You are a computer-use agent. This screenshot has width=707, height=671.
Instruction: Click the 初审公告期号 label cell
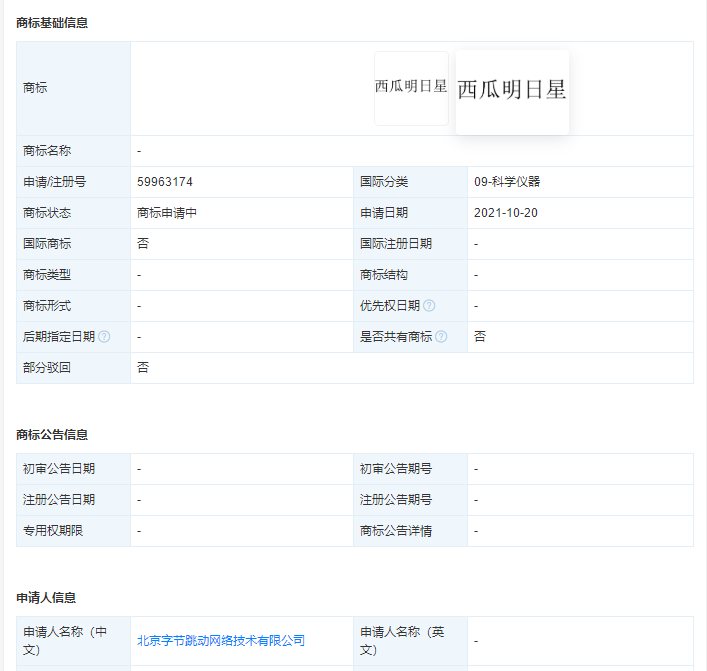tap(410, 469)
